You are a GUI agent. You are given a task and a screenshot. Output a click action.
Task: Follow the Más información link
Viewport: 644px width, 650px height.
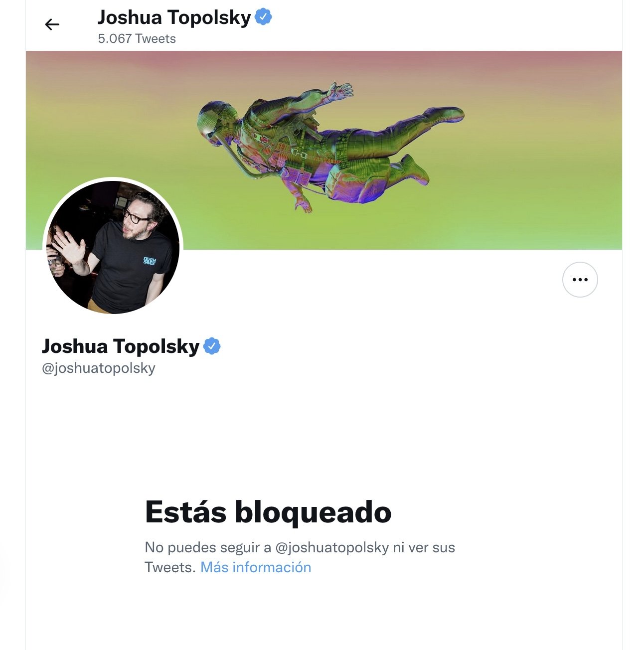click(256, 567)
